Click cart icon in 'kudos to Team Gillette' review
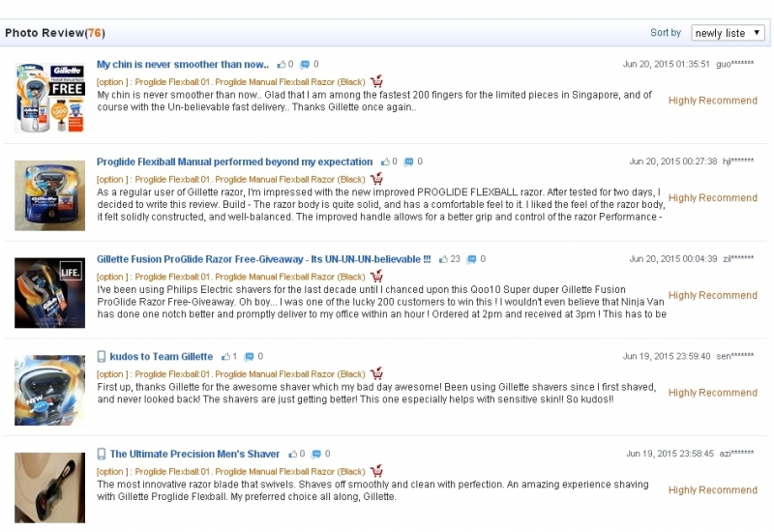774x532 pixels. coord(376,374)
